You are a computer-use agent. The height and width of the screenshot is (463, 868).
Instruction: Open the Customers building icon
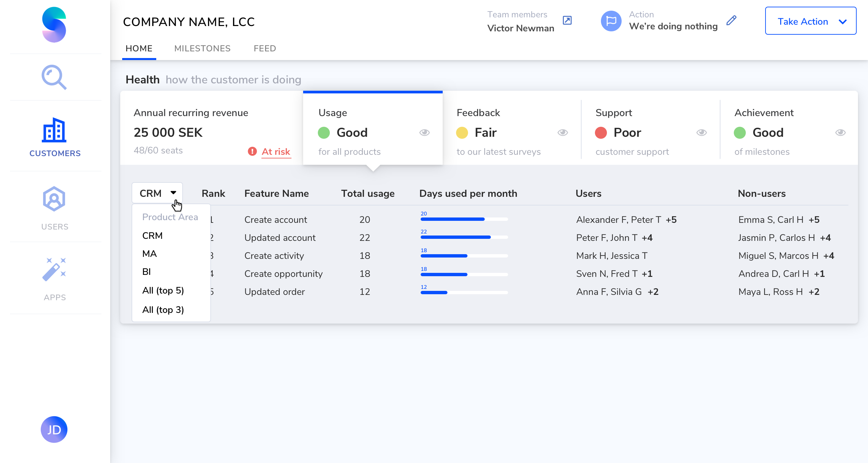[54, 130]
